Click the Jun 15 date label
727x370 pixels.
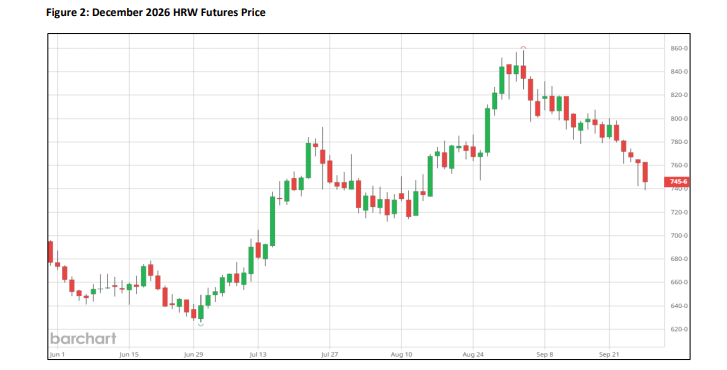[129, 355]
